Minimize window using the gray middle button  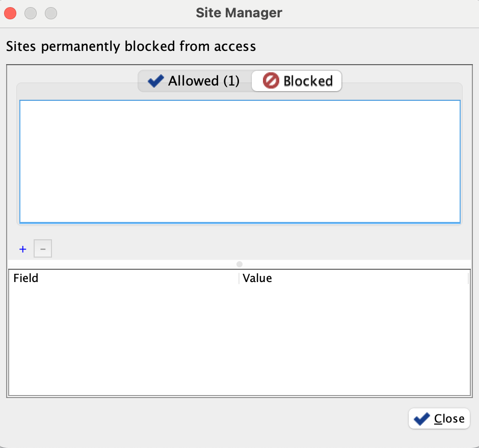click(31, 13)
